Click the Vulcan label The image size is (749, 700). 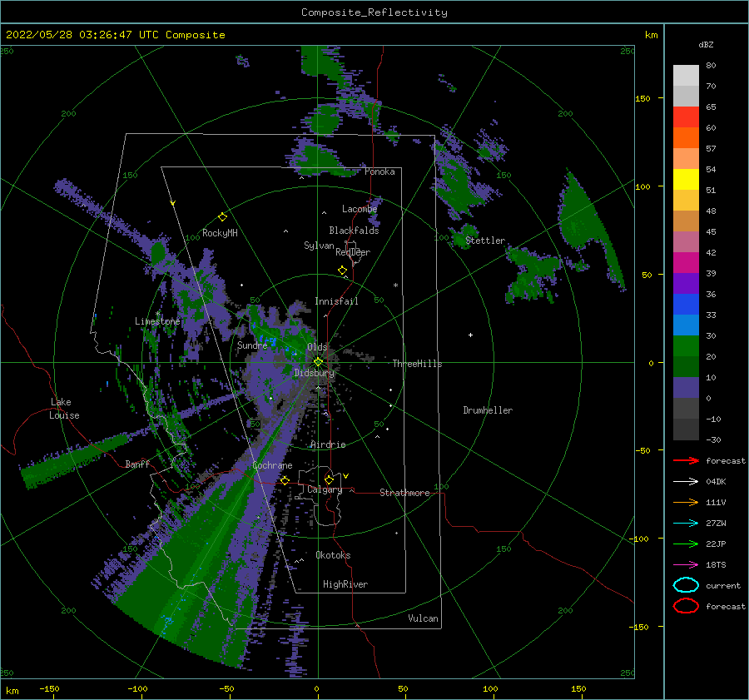tap(423, 618)
